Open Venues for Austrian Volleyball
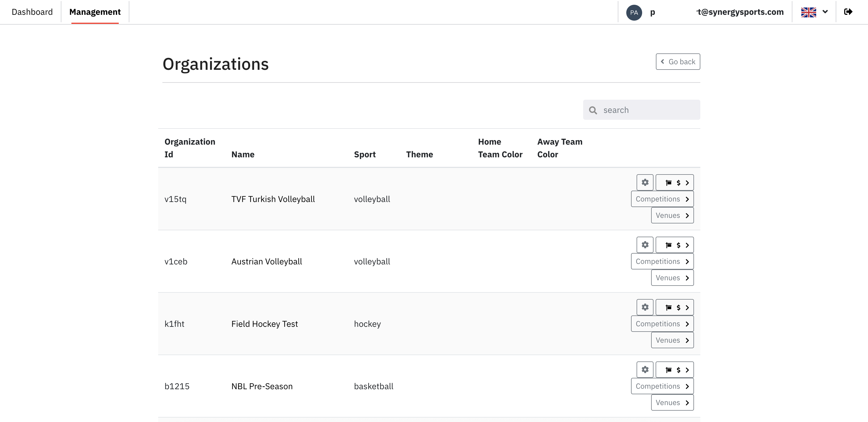868x422 pixels. point(672,278)
